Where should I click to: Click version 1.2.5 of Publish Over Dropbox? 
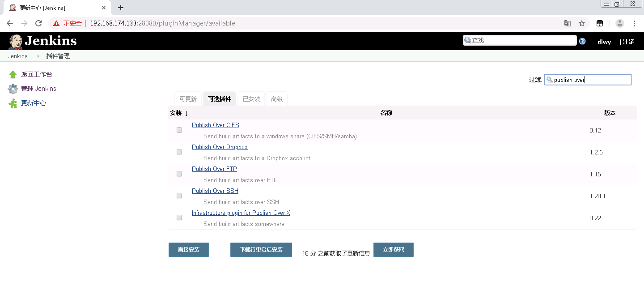point(596,152)
